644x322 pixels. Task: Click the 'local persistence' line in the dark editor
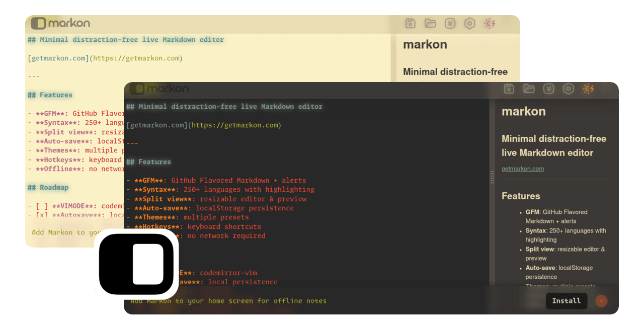pyautogui.click(x=229, y=282)
